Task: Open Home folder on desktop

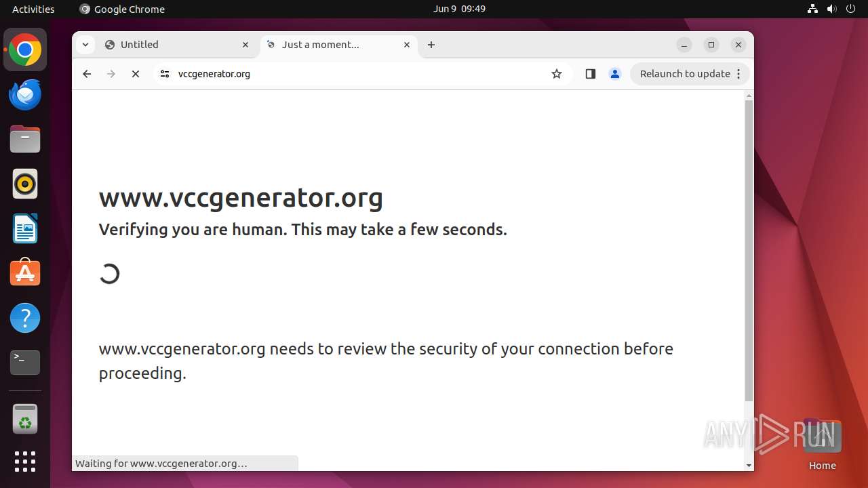Action: pyautogui.click(x=822, y=445)
